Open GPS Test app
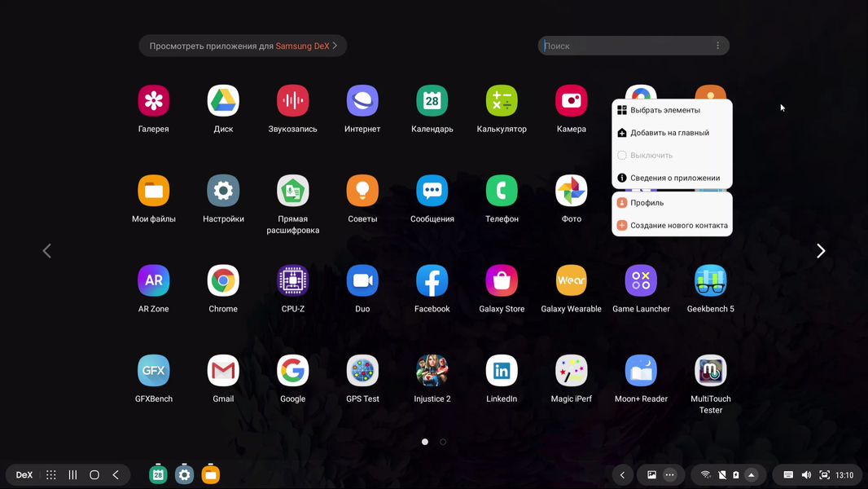 tap(362, 371)
